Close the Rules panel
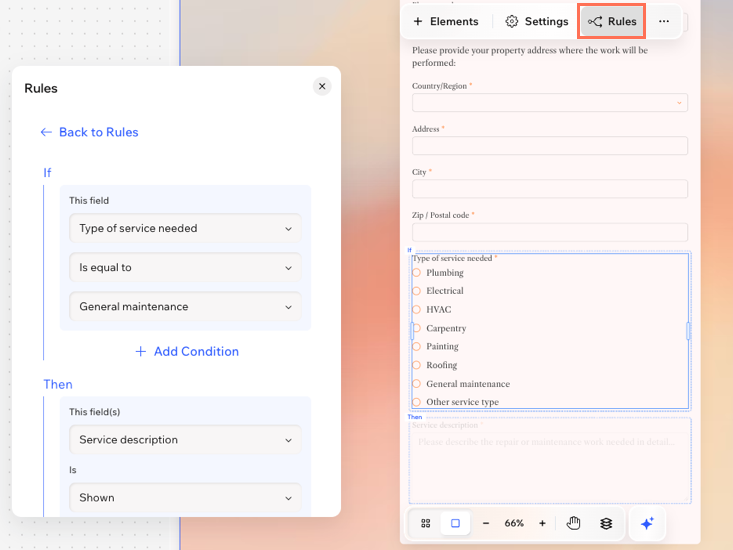733x550 pixels. (x=322, y=87)
